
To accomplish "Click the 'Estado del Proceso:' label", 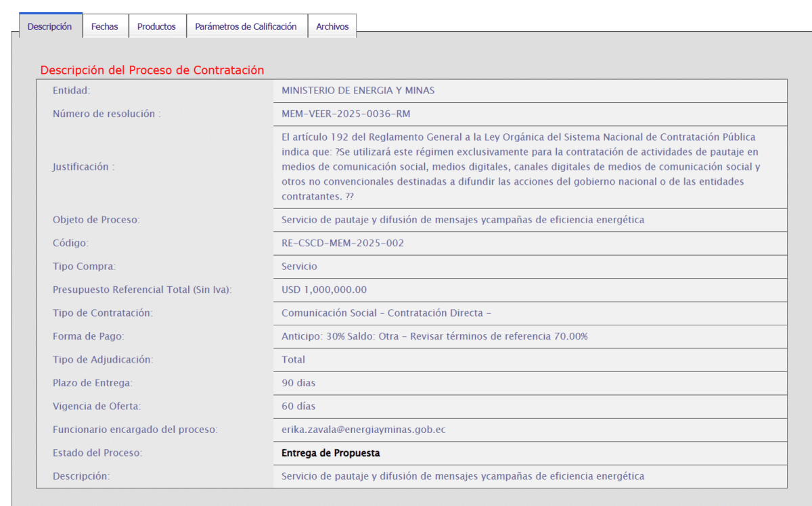I will tap(97, 453).
